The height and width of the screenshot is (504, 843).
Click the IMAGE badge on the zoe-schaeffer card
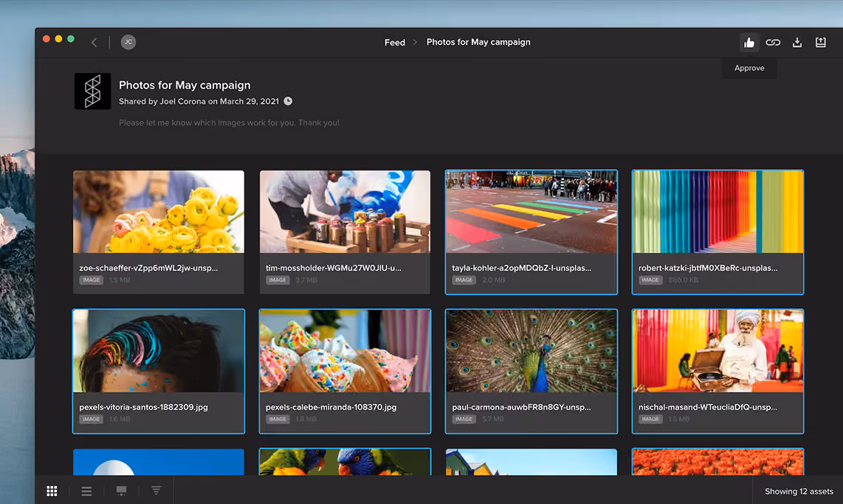(x=92, y=280)
